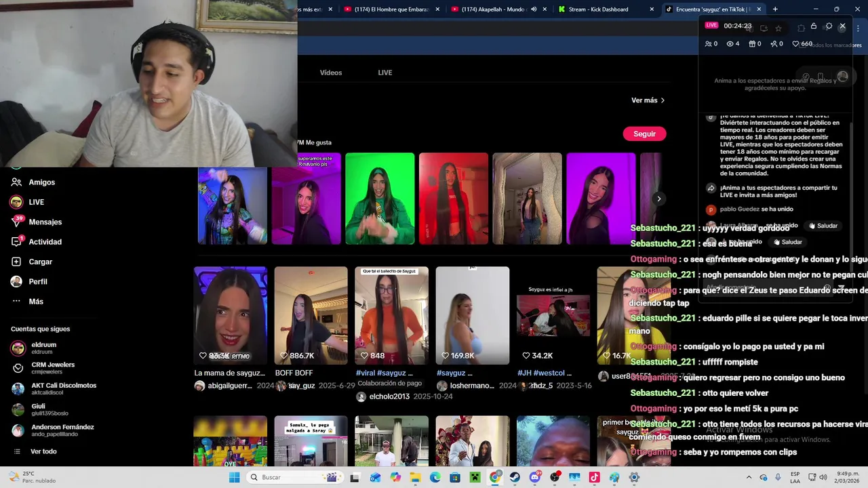Open Microsoft Edge from the taskbar

coord(435,477)
